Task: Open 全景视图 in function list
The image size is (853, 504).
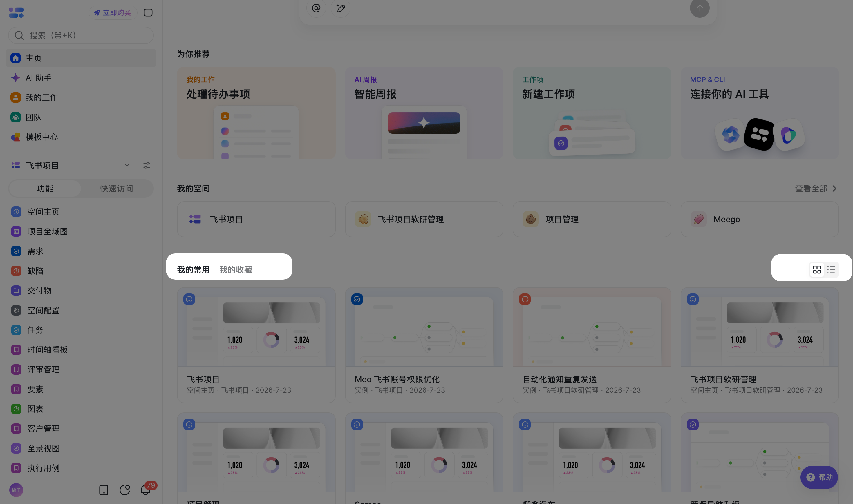Action: 81,448
